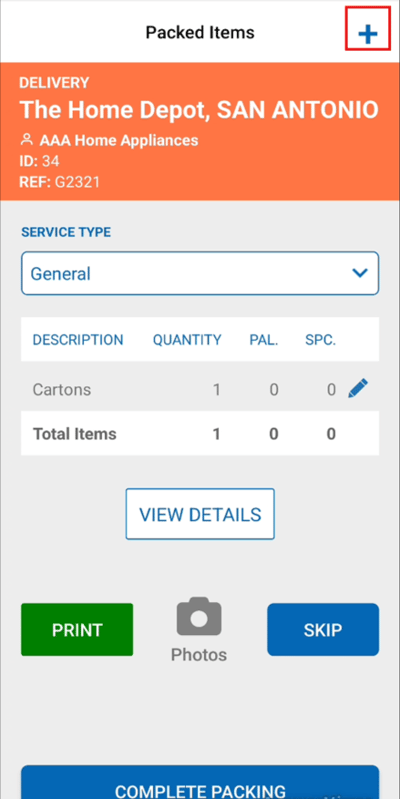The width and height of the screenshot is (400, 799).
Task: Select the SPC. column header
Action: (321, 340)
